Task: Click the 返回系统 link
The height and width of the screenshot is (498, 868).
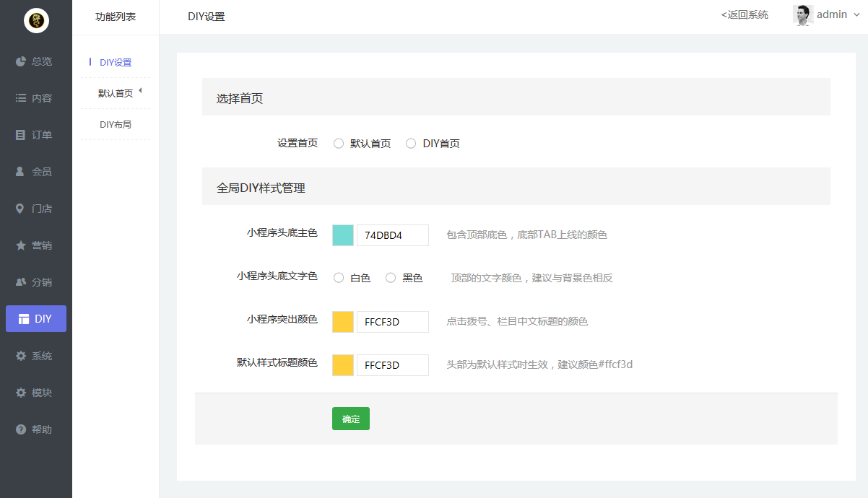Action: [745, 14]
